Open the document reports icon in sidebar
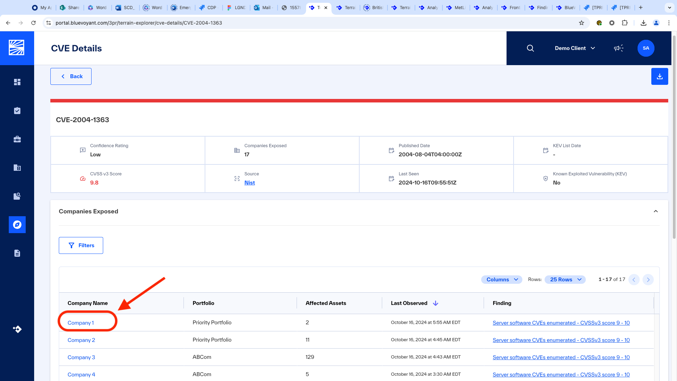This screenshot has height=381, width=677. pyautogui.click(x=17, y=253)
